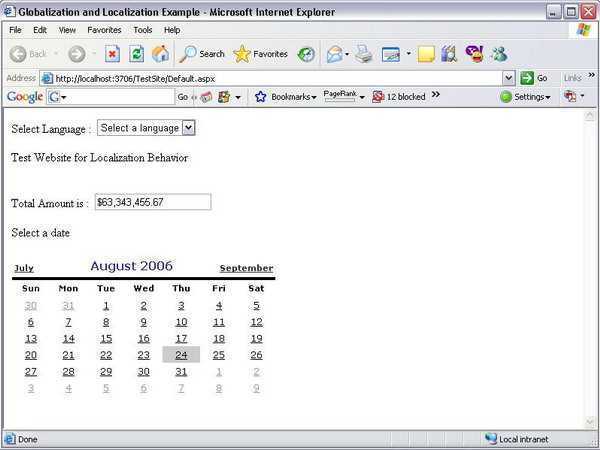Open the Tools menu

pyautogui.click(x=143, y=30)
